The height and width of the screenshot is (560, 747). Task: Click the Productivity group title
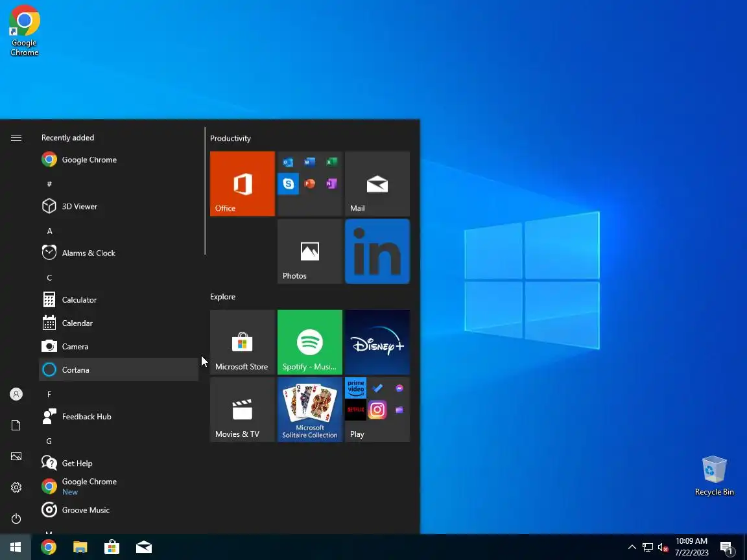click(230, 138)
